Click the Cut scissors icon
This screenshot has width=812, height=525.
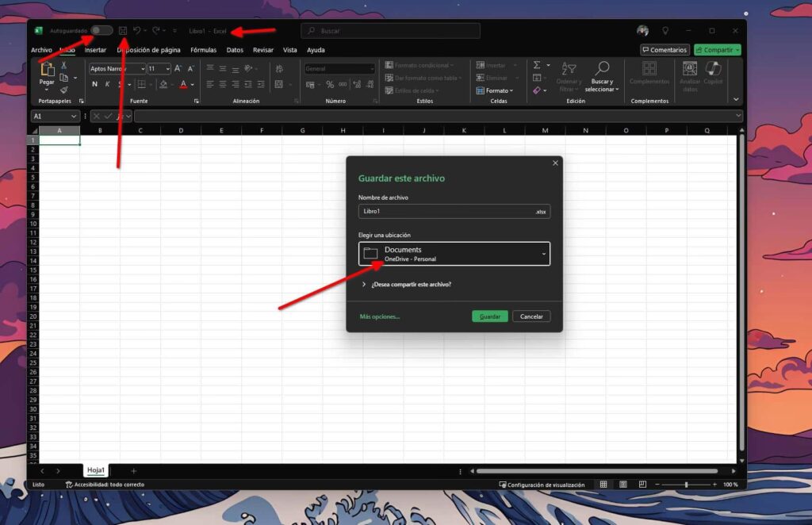tap(64, 65)
